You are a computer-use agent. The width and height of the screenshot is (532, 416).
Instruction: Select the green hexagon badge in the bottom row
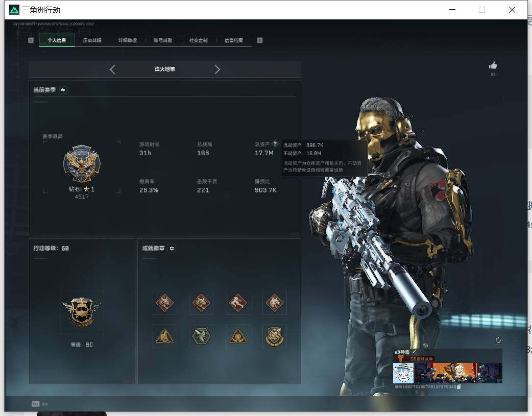(201, 336)
